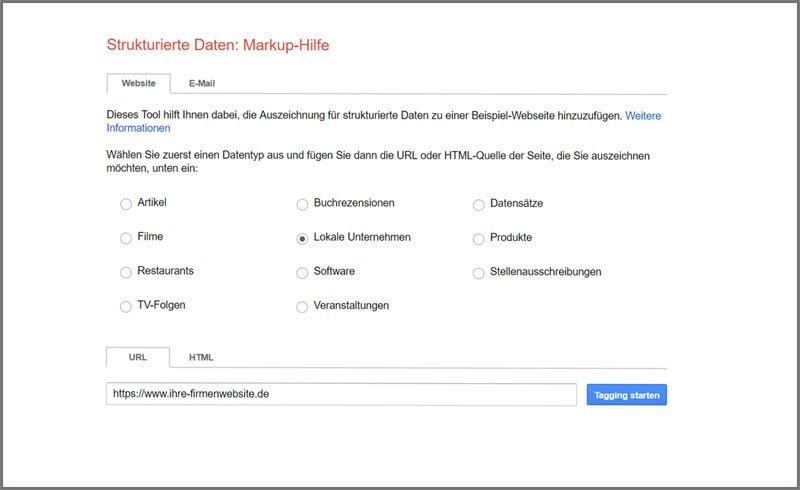Choose the Datensätze radio option
The image size is (800, 490).
click(x=479, y=204)
